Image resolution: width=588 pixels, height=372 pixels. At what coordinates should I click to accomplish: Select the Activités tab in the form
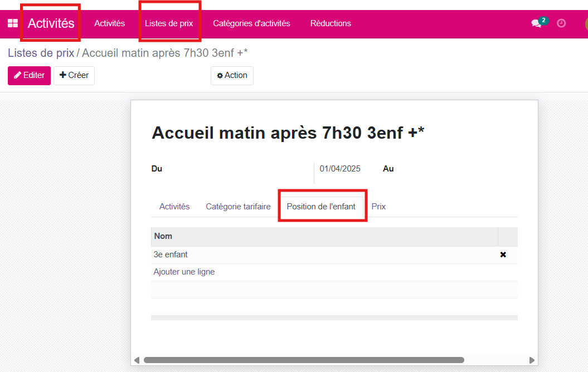[174, 207]
